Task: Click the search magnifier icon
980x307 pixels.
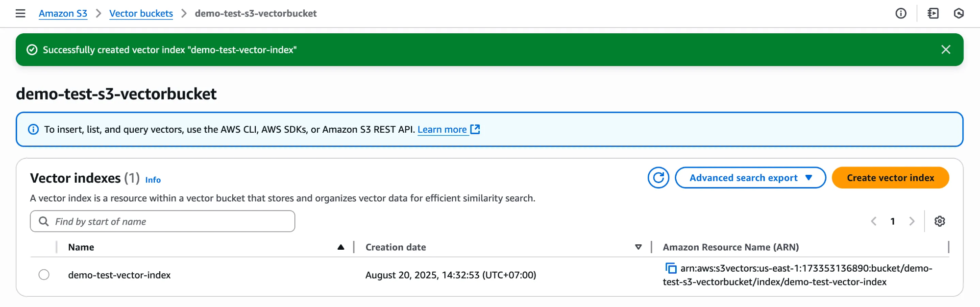Action: point(44,221)
